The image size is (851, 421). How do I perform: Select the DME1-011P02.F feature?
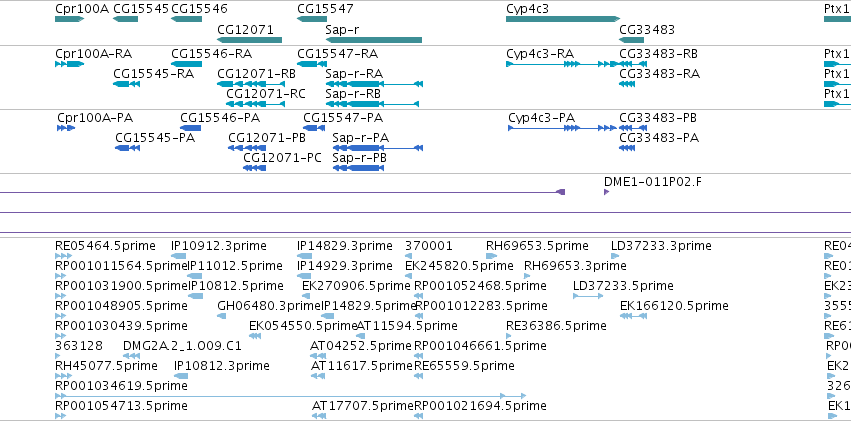[606, 192]
